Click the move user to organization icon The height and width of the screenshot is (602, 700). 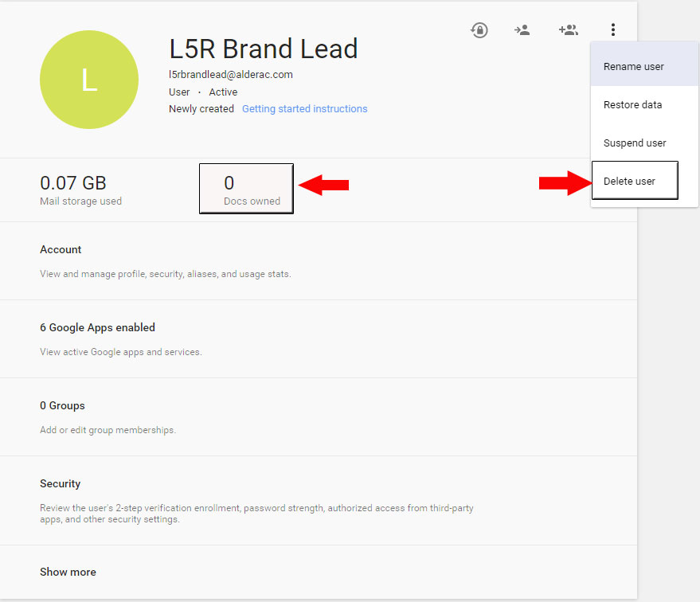(x=522, y=30)
